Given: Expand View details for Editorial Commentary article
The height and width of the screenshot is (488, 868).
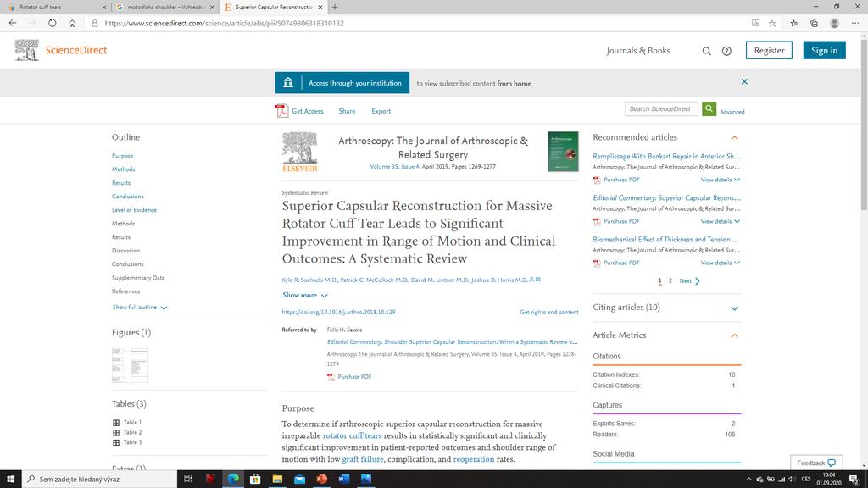Looking at the screenshot, I should tap(721, 221).
